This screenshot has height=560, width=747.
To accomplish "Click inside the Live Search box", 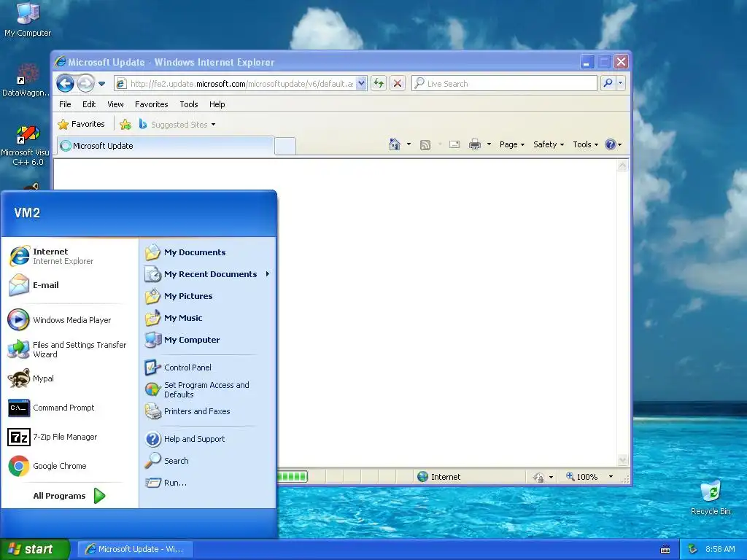I will [504, 83].
